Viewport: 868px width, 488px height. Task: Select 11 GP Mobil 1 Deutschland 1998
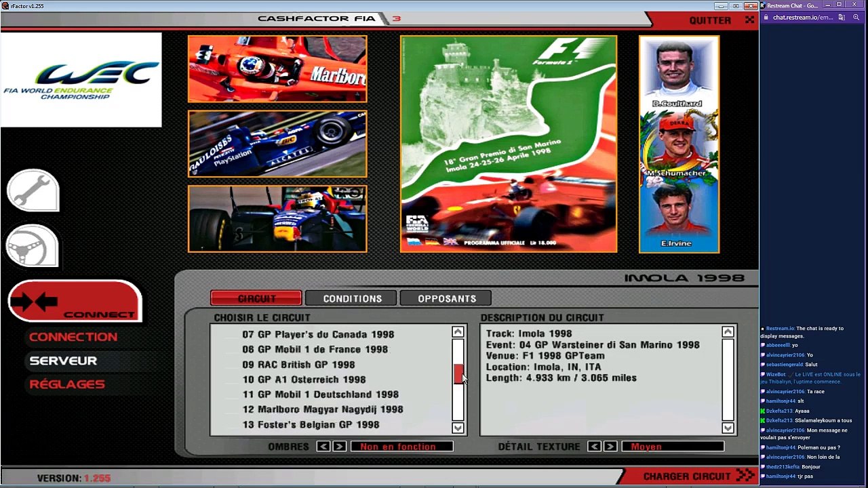click(320, 394)
